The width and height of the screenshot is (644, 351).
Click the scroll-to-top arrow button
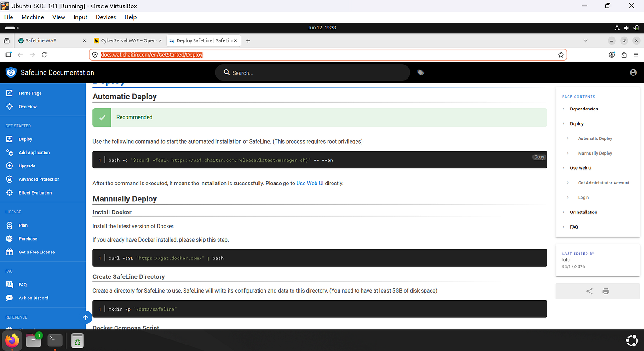(86, 317)
